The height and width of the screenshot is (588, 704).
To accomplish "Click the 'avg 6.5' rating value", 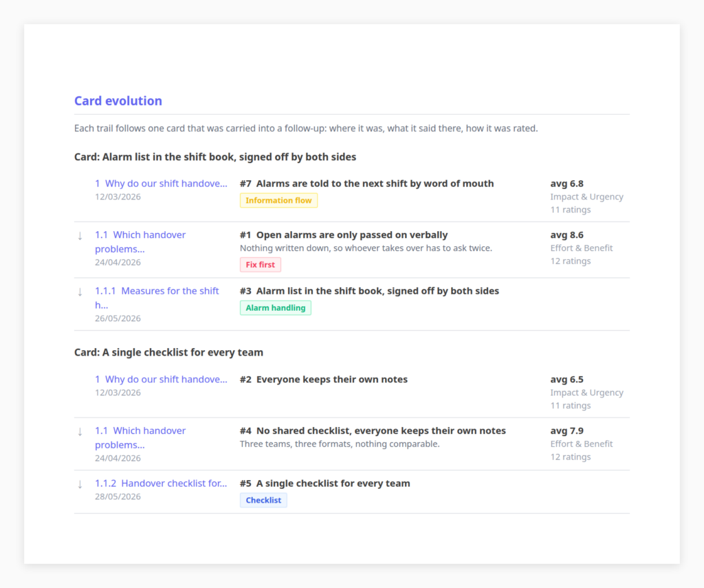I will (x=567, y=380).
